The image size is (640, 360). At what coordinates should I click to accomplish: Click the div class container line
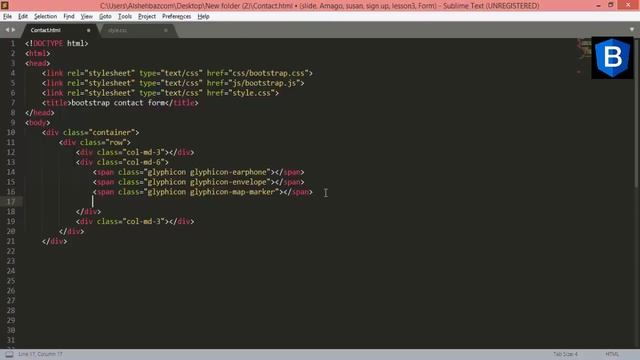pos(91,132)
